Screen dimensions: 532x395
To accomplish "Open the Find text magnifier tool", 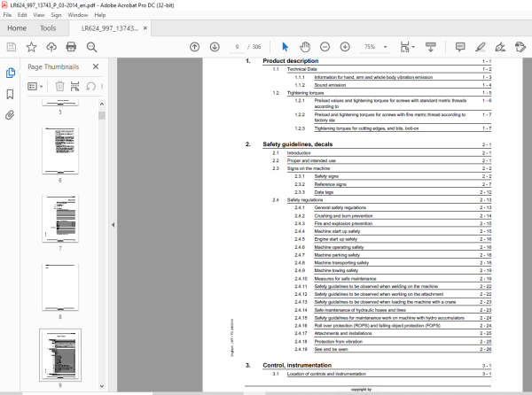I will (x=91, y=47).
